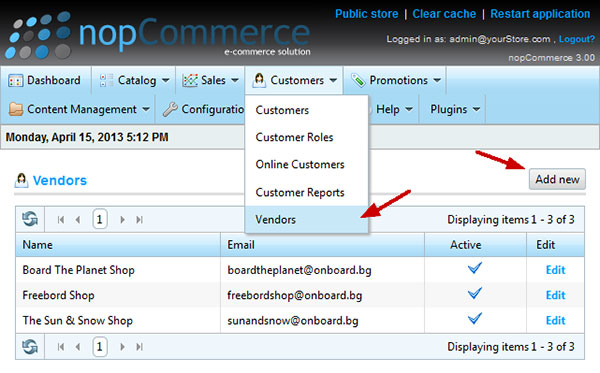The width and height of the screenshot is (600, 373).
Task: Click the sunandsnow@onboard.bg email cell
Action: (322, 321)
